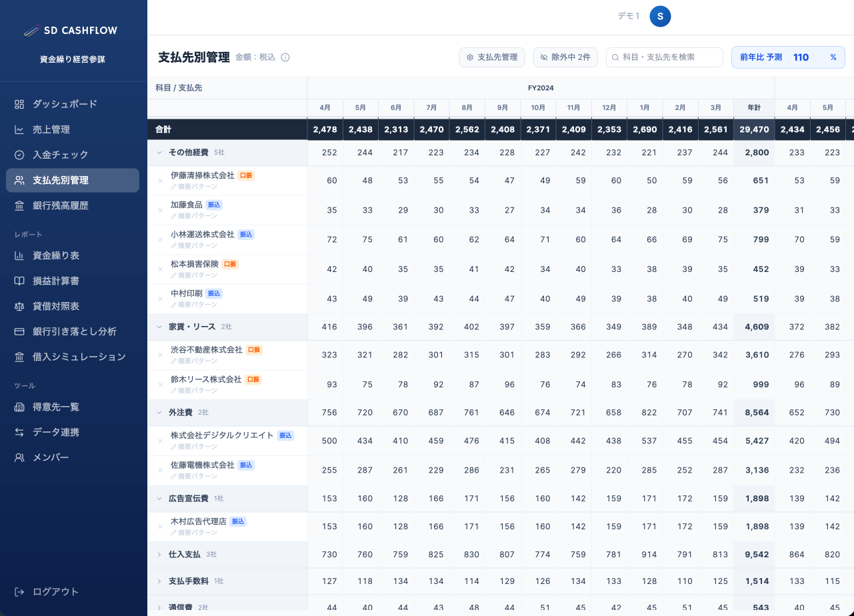Click the 合計 annual total 29,470

754,129
